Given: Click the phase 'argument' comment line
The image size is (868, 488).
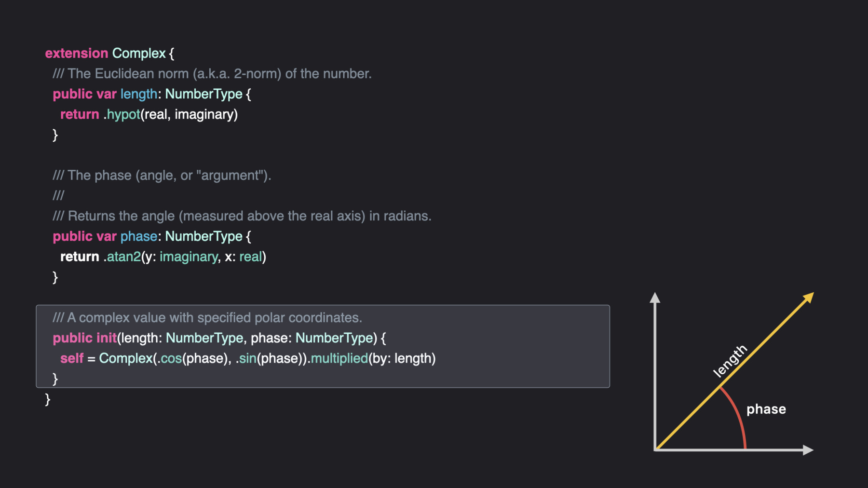Looking at the screenshot, I should tap(162, 176).
